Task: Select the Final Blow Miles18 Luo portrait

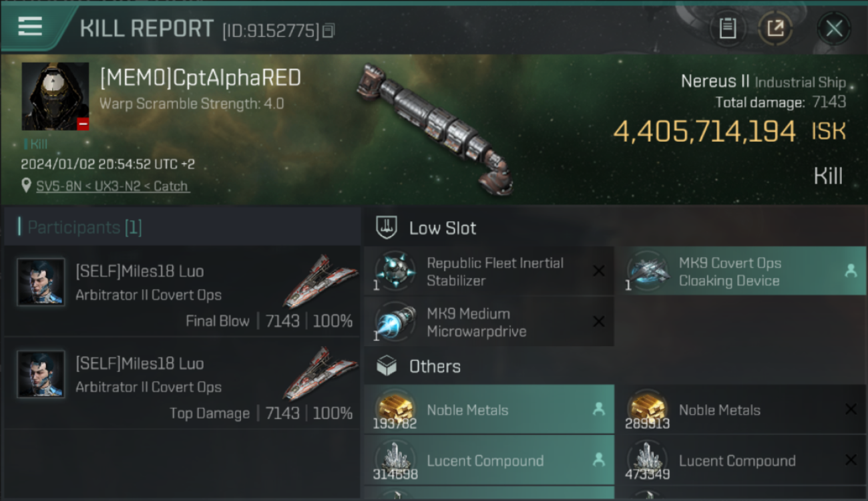Action: pos(41,282)
